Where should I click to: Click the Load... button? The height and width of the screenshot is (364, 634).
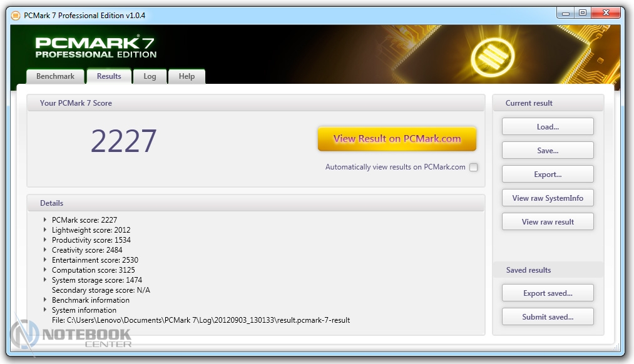[548, 127]
